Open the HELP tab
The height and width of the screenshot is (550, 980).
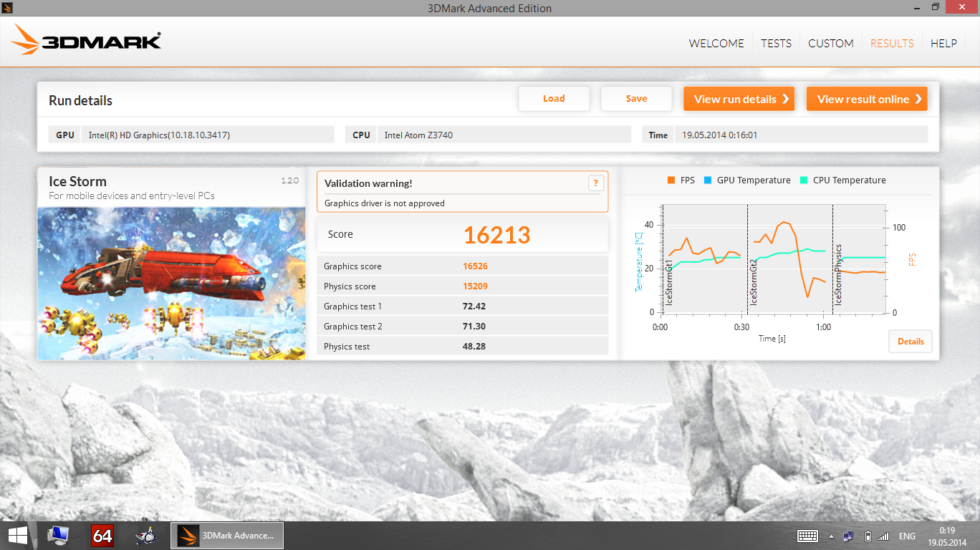[943, 43]
